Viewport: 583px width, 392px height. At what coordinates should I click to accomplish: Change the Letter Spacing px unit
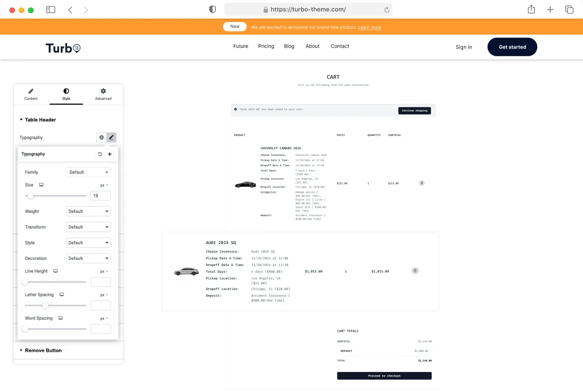104,295
